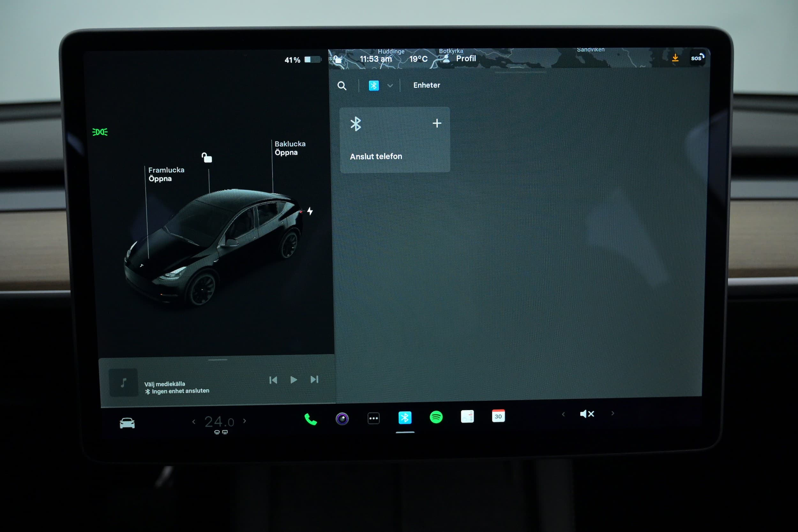Tap the green headlights indicator icon
798x532 pixels.
100,132
